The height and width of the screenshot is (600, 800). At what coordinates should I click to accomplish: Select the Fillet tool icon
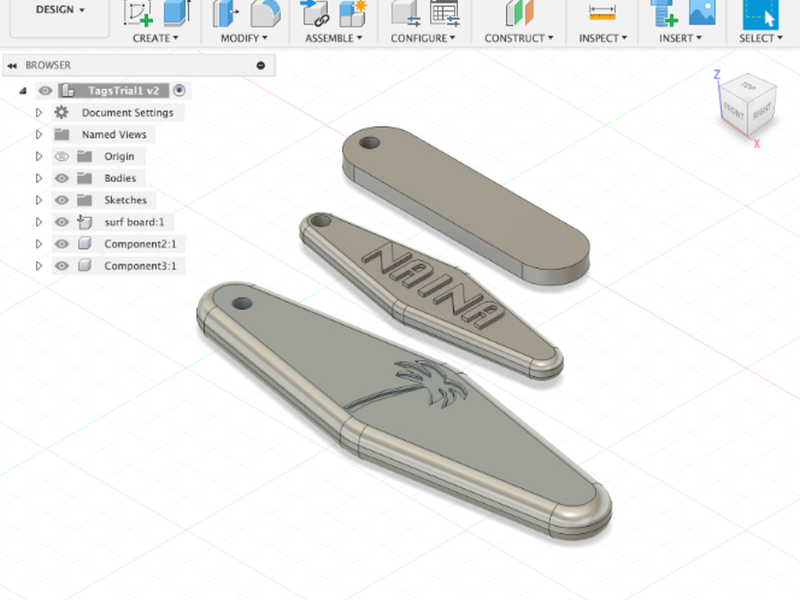[x=265, y=13]
